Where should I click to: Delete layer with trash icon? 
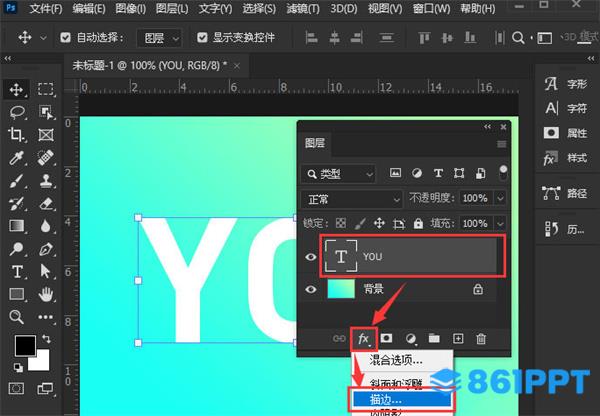point(481,339)
